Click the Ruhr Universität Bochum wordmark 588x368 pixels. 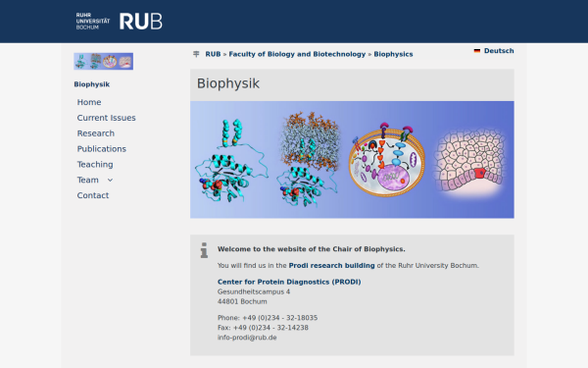pyautogui.click(x=93, y=22)
